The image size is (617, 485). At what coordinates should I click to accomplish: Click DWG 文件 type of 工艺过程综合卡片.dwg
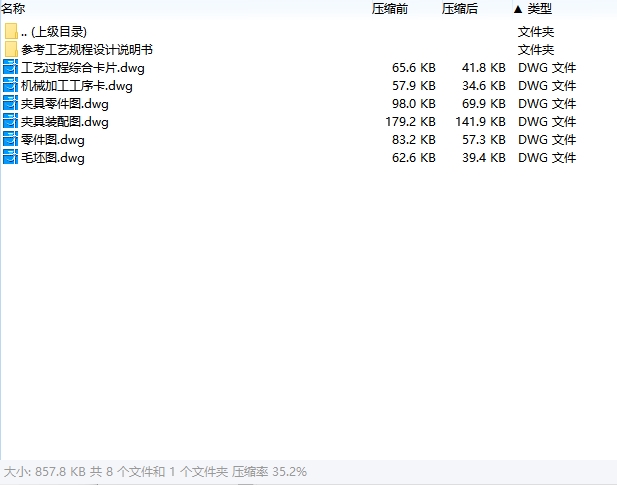pos(547,68)
